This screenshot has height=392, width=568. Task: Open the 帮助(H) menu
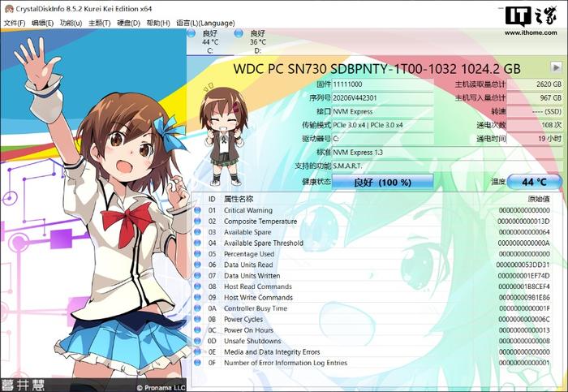[158, 24]
